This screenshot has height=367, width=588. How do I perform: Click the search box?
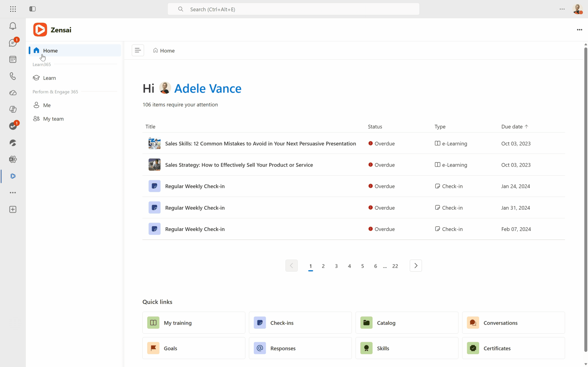[x=293, y=9]
